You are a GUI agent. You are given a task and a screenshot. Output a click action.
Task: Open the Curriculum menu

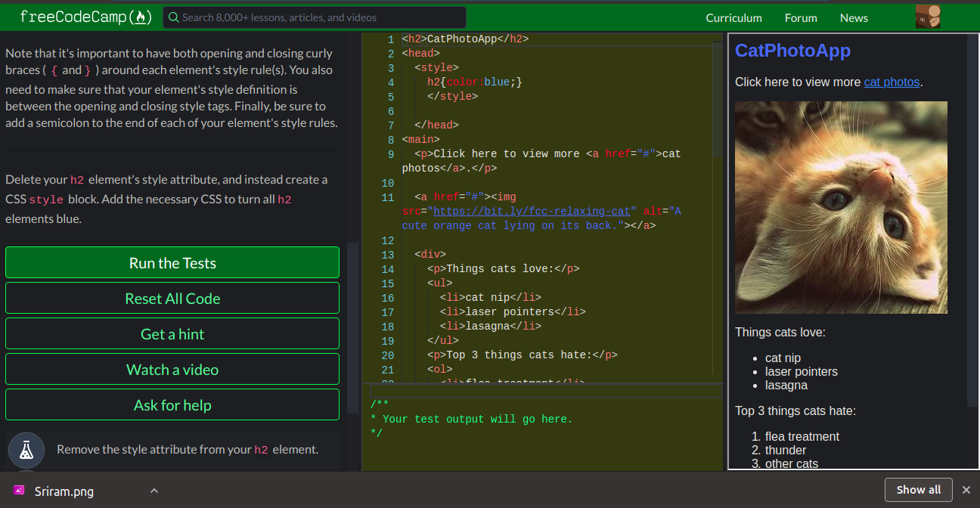733,17
